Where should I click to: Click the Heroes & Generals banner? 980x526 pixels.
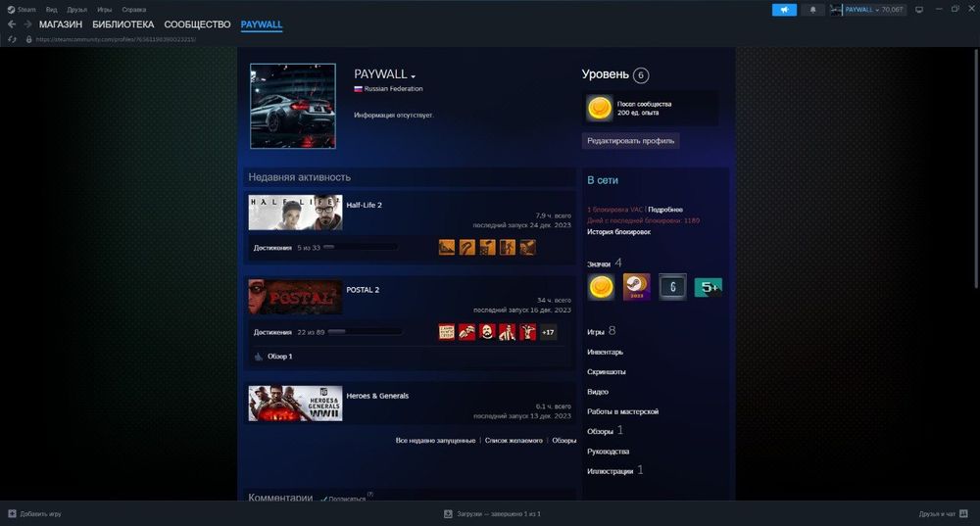tap(295, 403)
